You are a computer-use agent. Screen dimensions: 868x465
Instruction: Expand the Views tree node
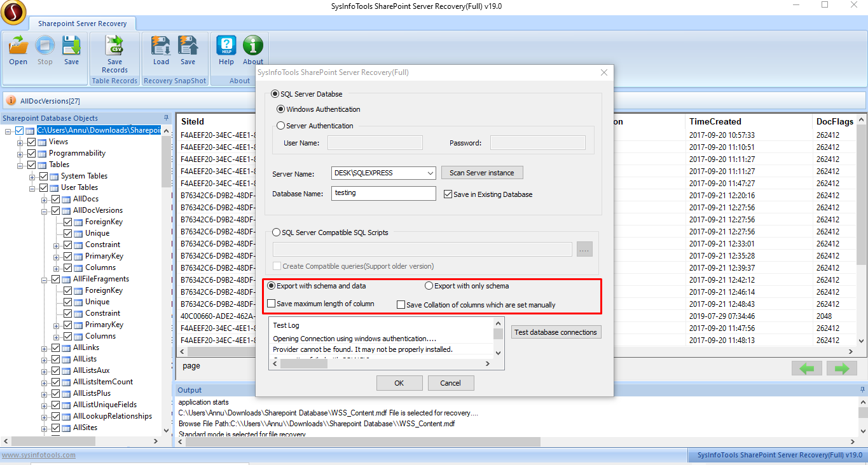click(20, 142)
